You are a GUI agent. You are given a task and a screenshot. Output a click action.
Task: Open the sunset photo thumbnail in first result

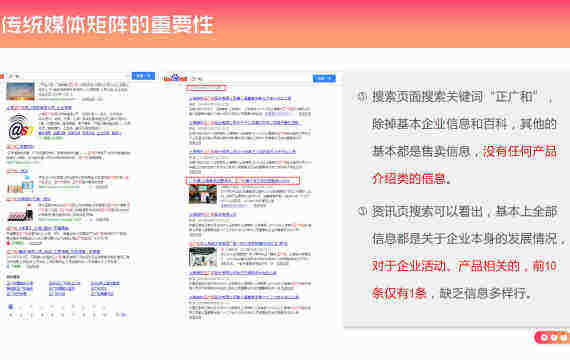(x=20, y=91)
